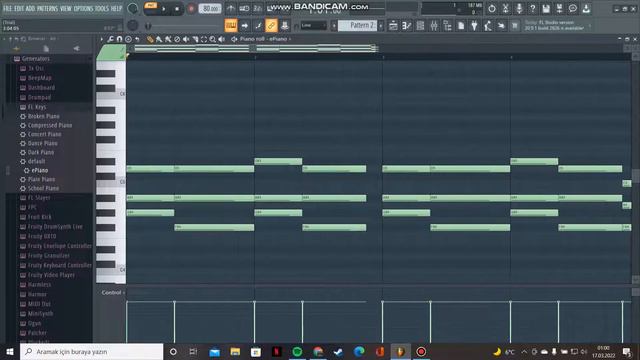
Task: Open the OPTIONS menu
Action: tap(83, 8)
